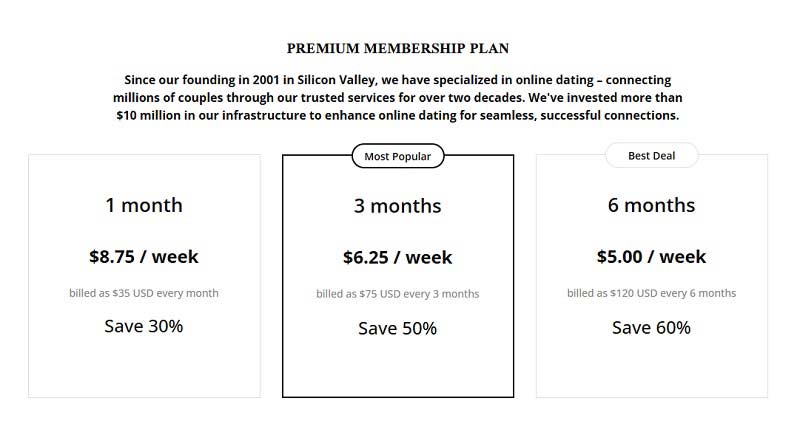Select the 6 months plan card
Viewport: 800px width, 432px height.
pyautogui.click(x=652, y=276)
